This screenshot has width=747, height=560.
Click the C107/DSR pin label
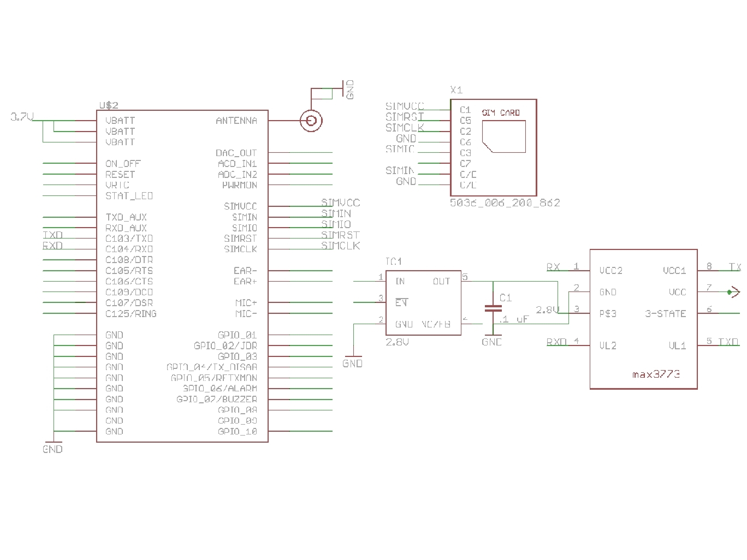coord(129,303)
